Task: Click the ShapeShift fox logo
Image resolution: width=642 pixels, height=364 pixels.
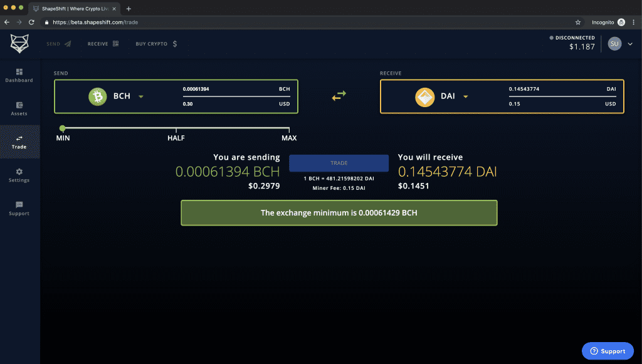Action: coord(19,43)
